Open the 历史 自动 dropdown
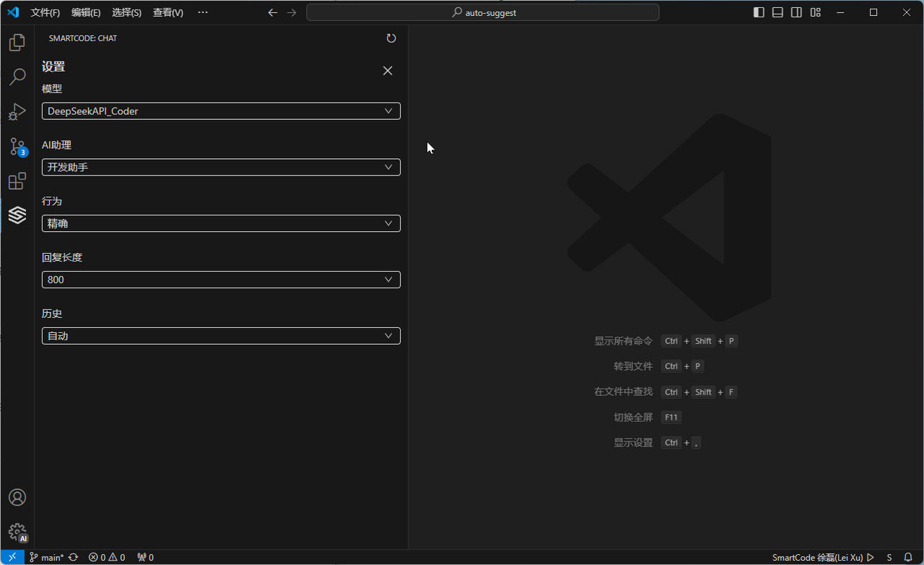This screenshot has width=924, height=565. tap(221, 336)
